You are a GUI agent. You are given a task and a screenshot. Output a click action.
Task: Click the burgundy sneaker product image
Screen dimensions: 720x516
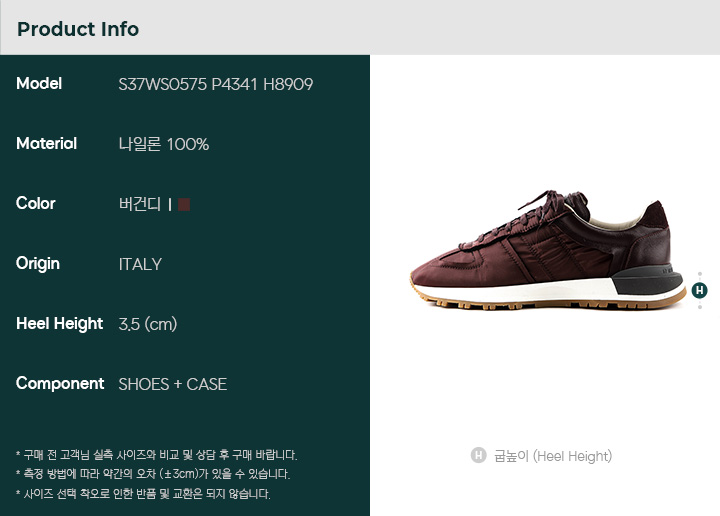pyautogui.click(x=548, y=250)
